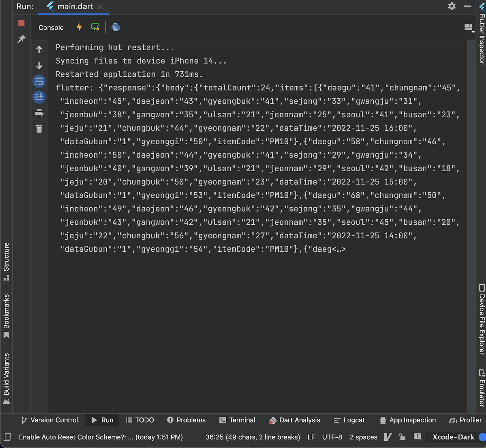Open the Logcat tool window
The width and height of the screenshot is (486, 448).
[349, 420]
